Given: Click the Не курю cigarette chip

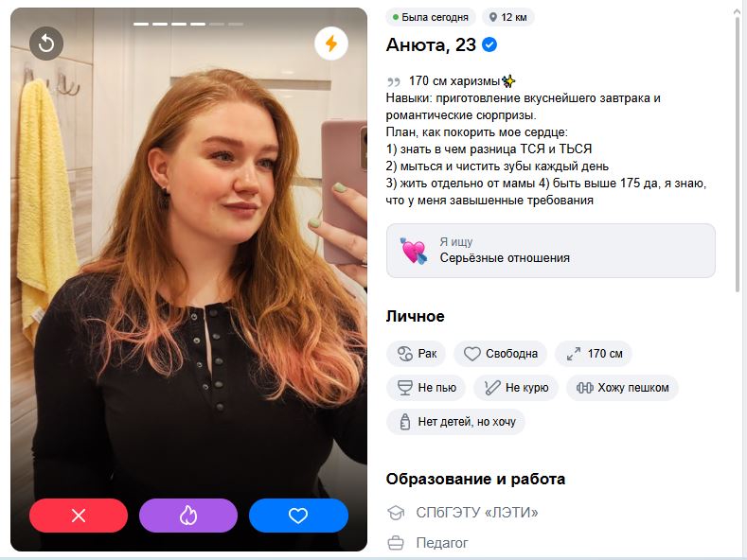Looking at the screenshot, I should 516,388.
